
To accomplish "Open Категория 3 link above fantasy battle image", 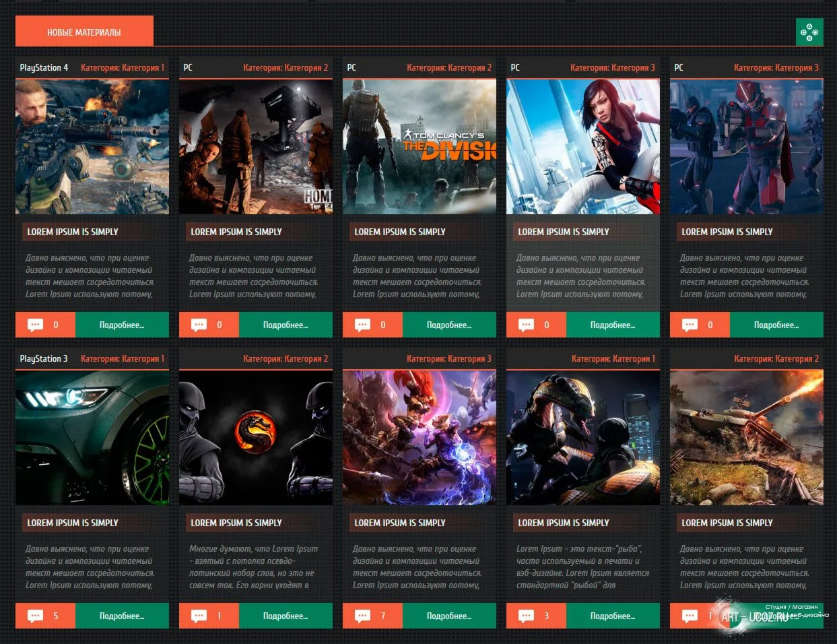I will (470, 358).
